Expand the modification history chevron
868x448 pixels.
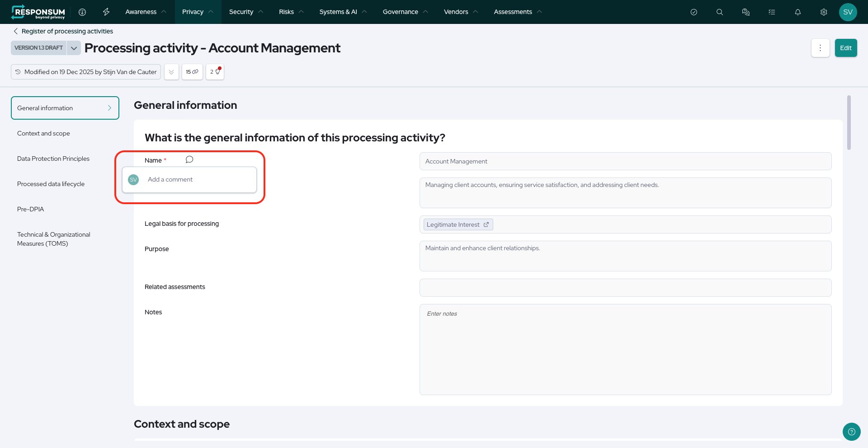[x=171, y=72]
